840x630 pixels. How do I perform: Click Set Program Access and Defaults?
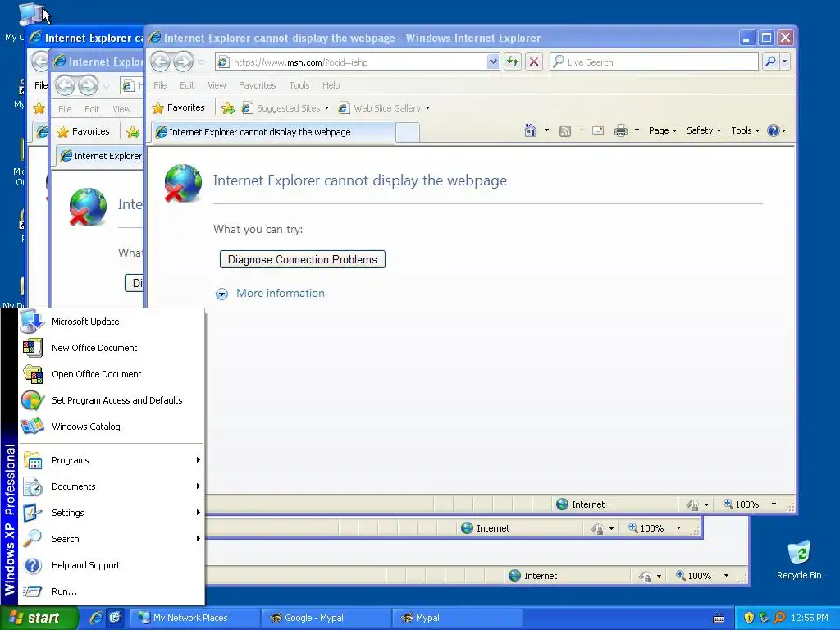tap(112, 400)
